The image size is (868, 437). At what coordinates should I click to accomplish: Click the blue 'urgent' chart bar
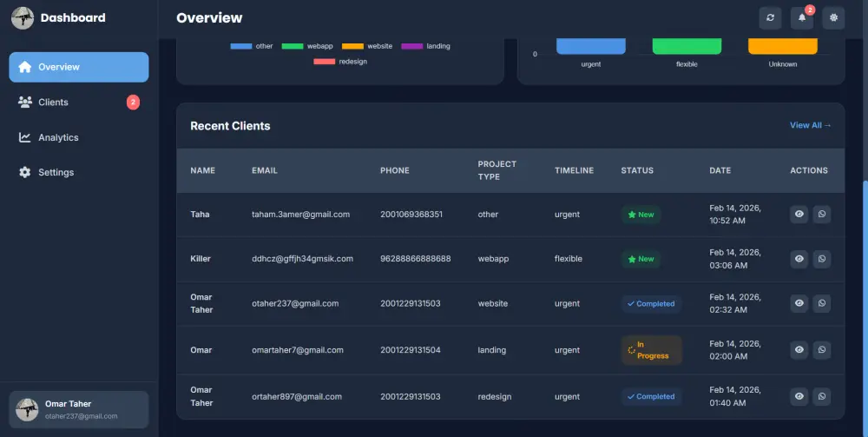[590, 46]
